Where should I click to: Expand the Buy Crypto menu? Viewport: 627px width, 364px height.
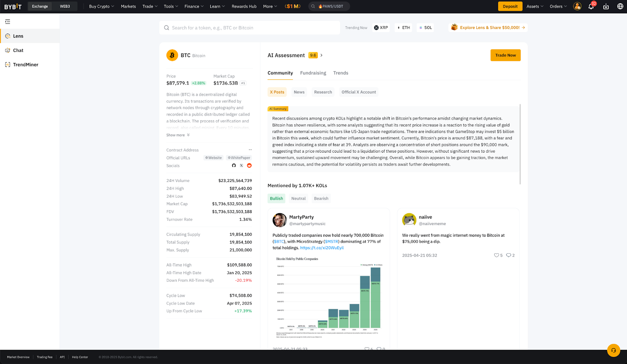tap(101, 6)
